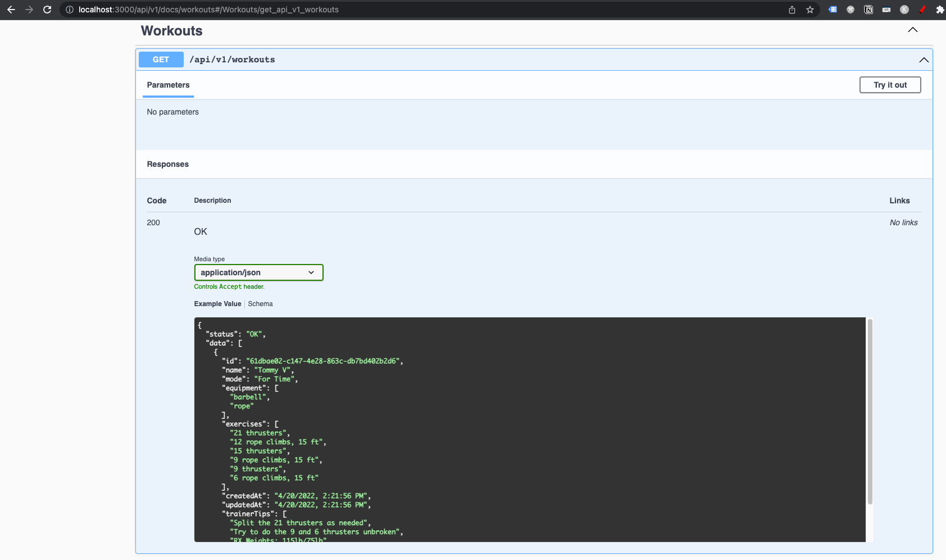The image size is (946, 560).
Task: Click "rope" in the equipment list
Action: 242,406
